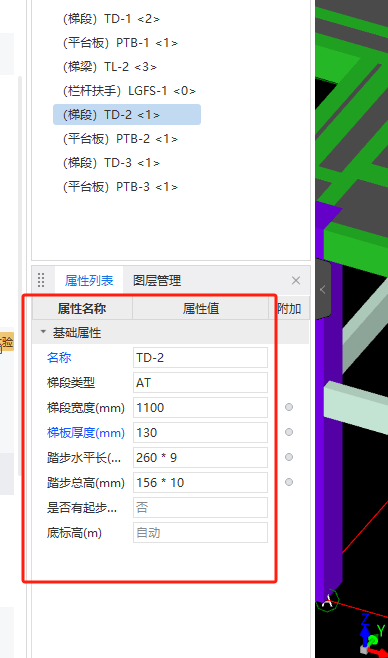Click the panel drag handle dots
Image resolution: width=388 pixels, height=658 pixels.
coord(41,280)
